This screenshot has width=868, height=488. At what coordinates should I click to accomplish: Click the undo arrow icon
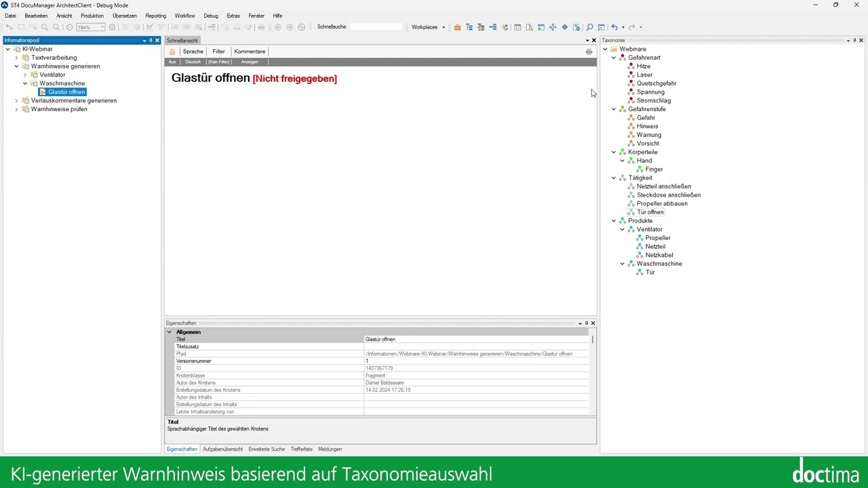tap(614, 27)
